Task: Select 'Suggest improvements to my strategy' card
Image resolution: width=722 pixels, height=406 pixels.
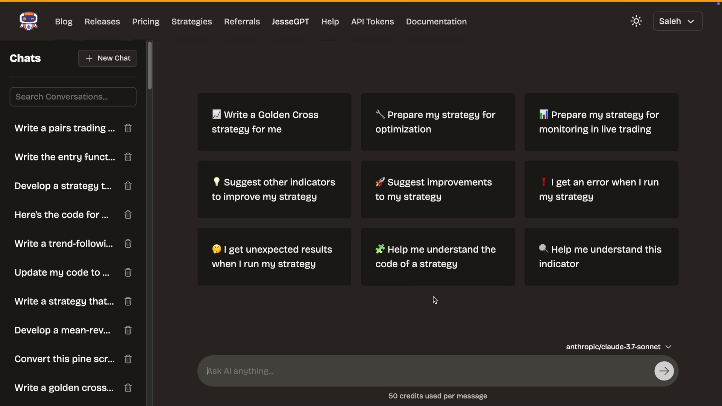Action: click(438, 189)
